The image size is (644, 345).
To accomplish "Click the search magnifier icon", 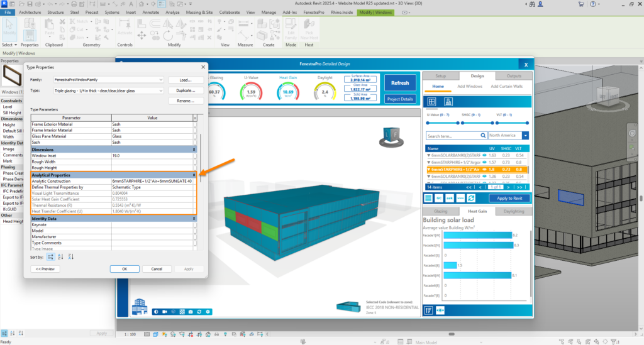I will 483,135.
